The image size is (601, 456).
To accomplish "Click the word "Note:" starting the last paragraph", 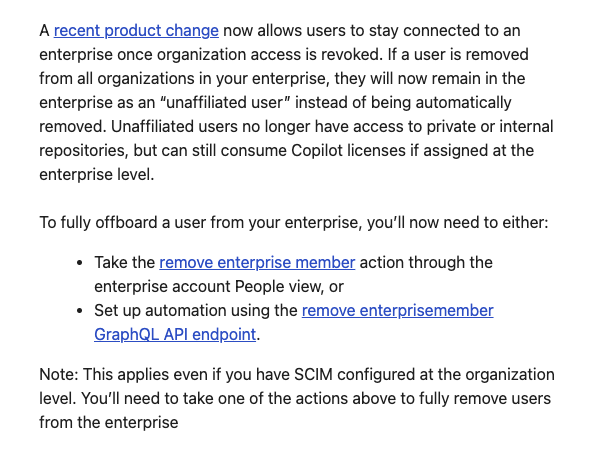I will (x=61, y=375).
